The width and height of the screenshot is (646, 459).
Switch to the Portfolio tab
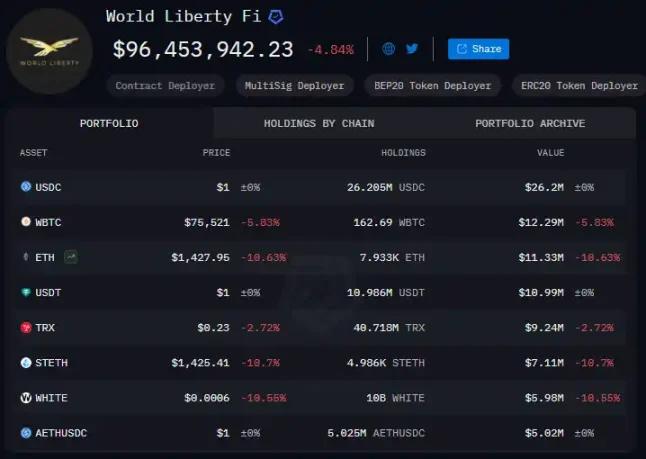click(109, 123)
